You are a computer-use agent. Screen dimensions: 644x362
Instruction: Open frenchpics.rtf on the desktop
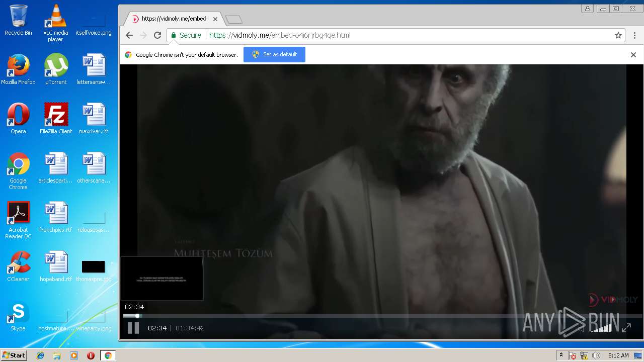point(56,217)
